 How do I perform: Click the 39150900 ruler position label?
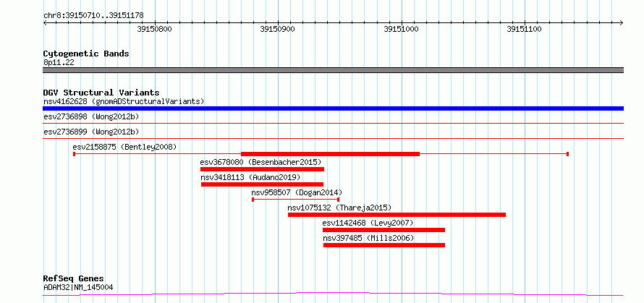278,30
